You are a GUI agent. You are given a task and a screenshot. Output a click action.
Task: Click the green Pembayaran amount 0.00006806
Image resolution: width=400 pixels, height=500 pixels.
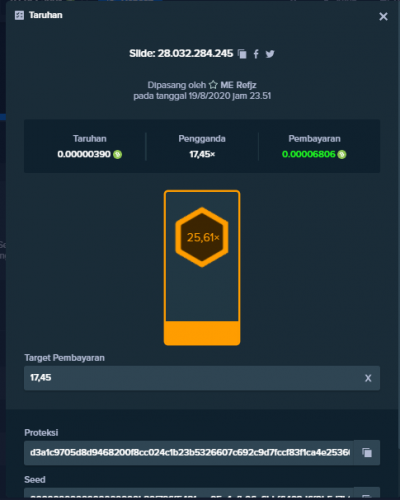coord(308,154)
